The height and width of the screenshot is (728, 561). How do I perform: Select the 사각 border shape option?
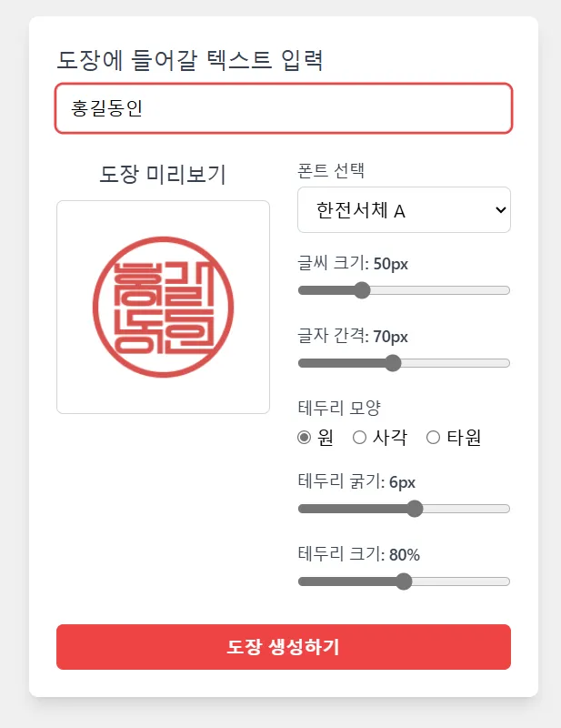pyautogui.click(x=359, y=437)
